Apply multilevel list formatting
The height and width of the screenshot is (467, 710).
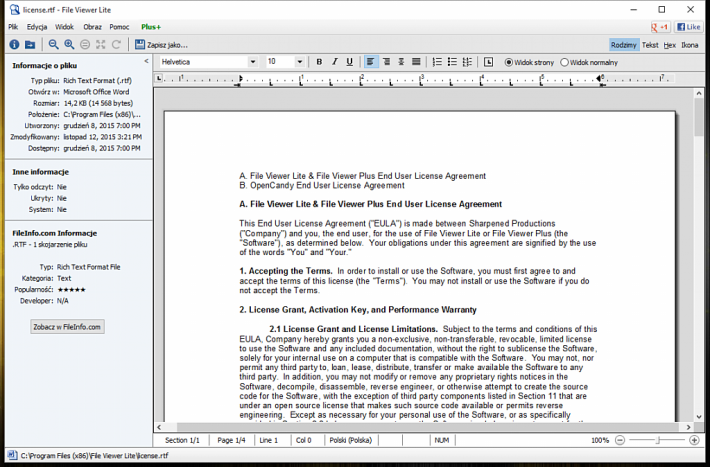click(x=467, y=62)
